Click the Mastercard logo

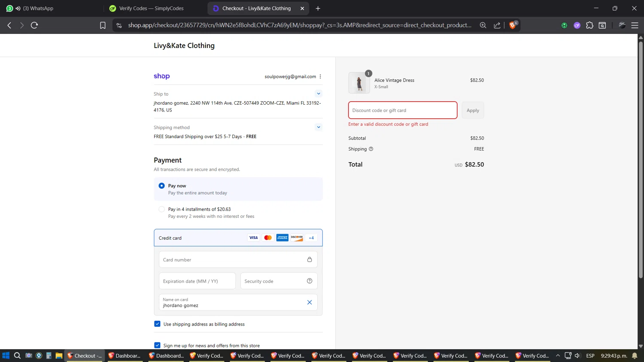point(268,238)
